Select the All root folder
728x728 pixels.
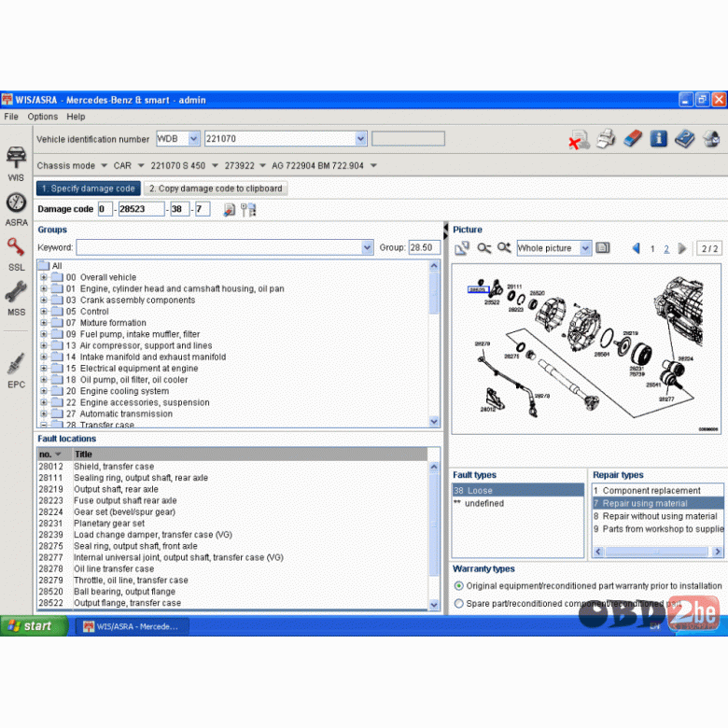(50, 266)
